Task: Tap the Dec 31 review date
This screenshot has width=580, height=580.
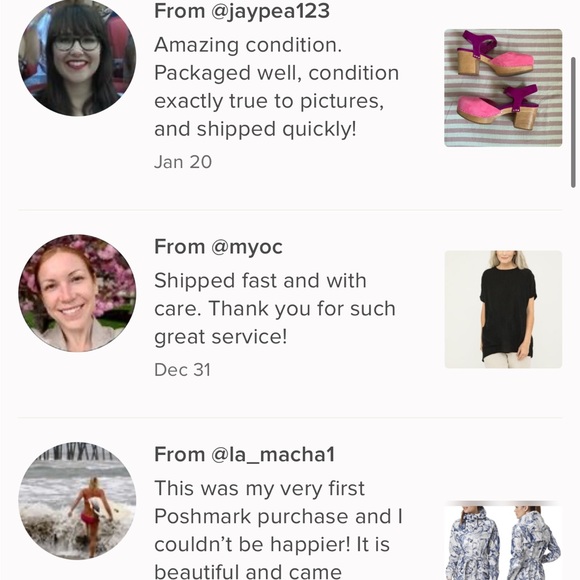Action: click(x=182, y=370)
